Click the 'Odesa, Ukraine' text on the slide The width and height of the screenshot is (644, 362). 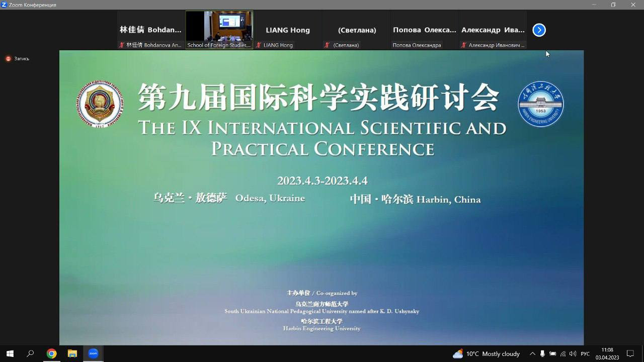pos(270,198)
